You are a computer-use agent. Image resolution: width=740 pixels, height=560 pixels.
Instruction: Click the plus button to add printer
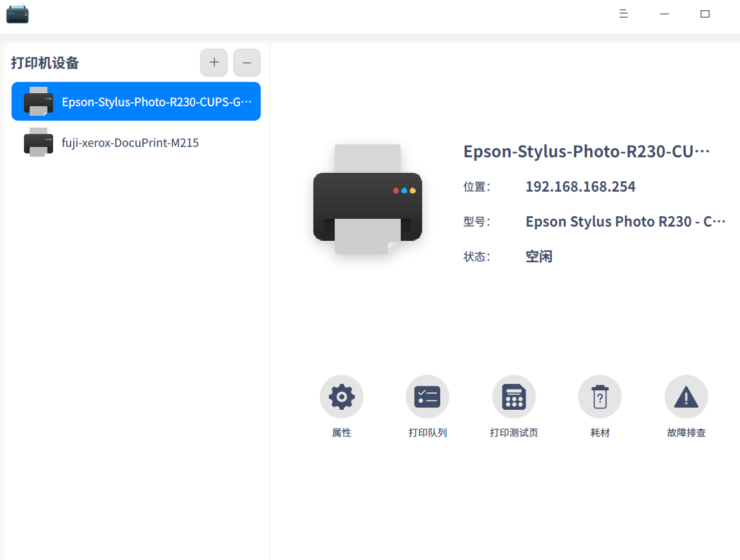click(x=214, y=63)
